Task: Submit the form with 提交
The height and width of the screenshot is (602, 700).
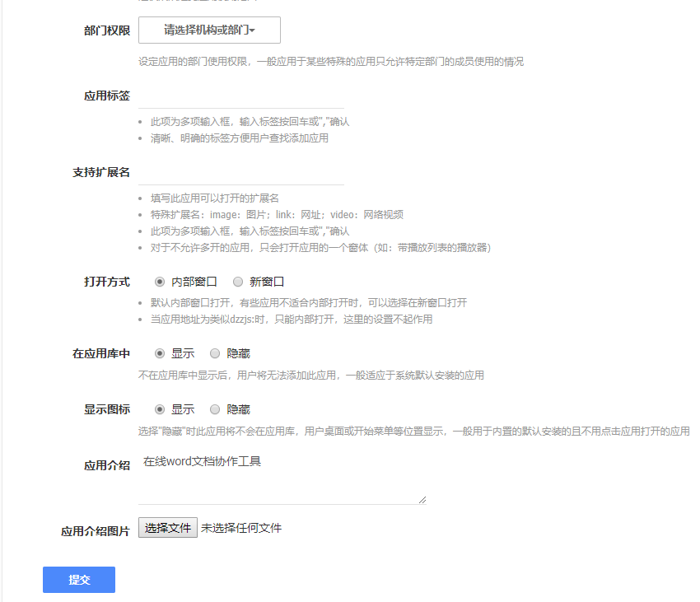Action: click(x=79, y=580)
